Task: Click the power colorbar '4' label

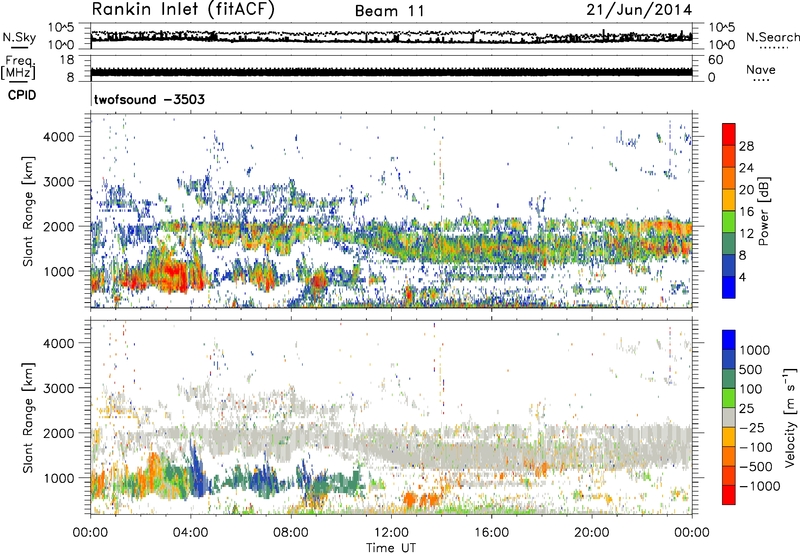Action: point(742,278)
